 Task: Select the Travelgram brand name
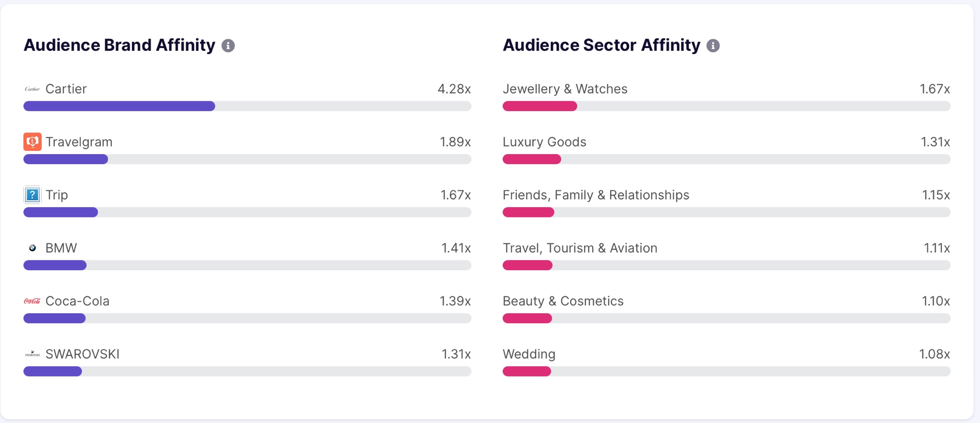(x=79, y=142)
